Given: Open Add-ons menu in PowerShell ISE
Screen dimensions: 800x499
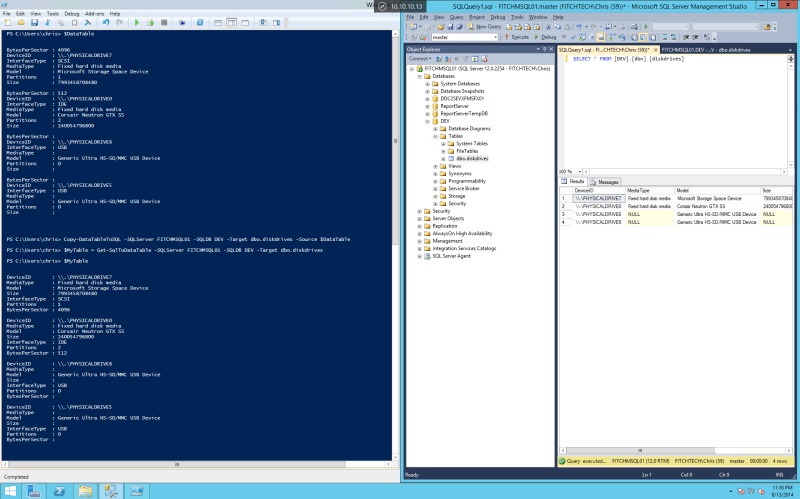Looking at the screenshot, I should coord(94,14).
